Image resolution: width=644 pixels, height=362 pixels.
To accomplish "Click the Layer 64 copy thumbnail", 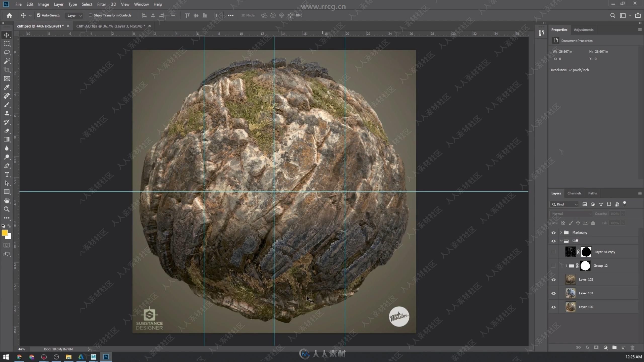I will (x=571, y=252).
